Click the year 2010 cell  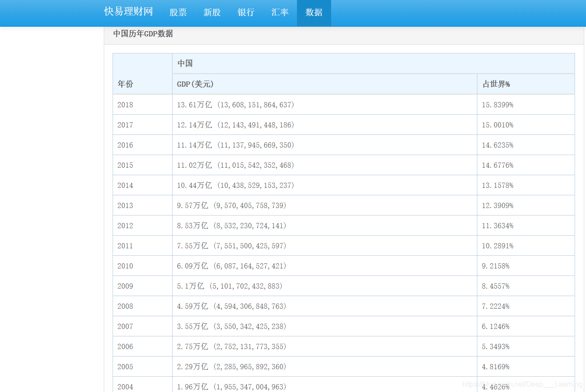pyautogui.click(x=125, y=266)
